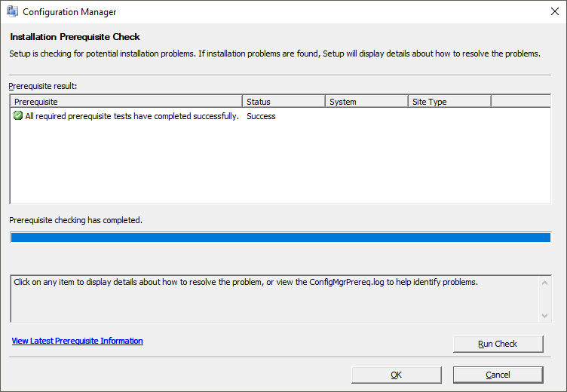Sort by the Prerequisite column header
The image size is (567, 392).
coord(126,102)
